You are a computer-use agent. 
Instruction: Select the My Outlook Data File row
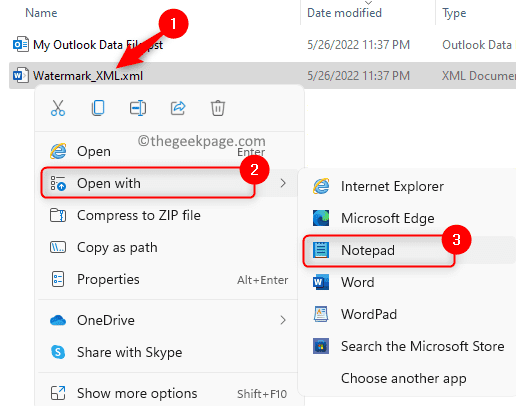coord(262,45)
